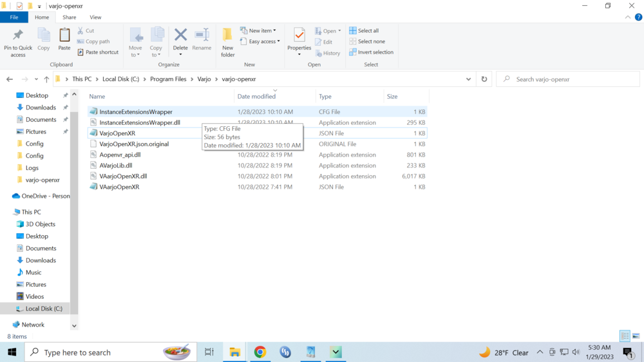The height and width of the screenshot is (362, 644).
Task: Click This PC in address breadcrumb
Action: click(82, 79)
